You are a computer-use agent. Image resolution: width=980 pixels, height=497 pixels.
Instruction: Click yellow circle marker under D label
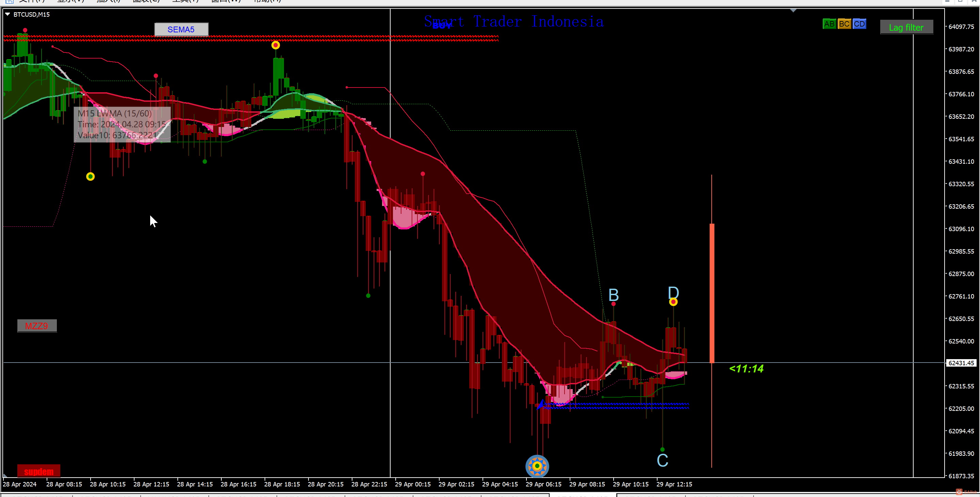click(x=673, y=302)
